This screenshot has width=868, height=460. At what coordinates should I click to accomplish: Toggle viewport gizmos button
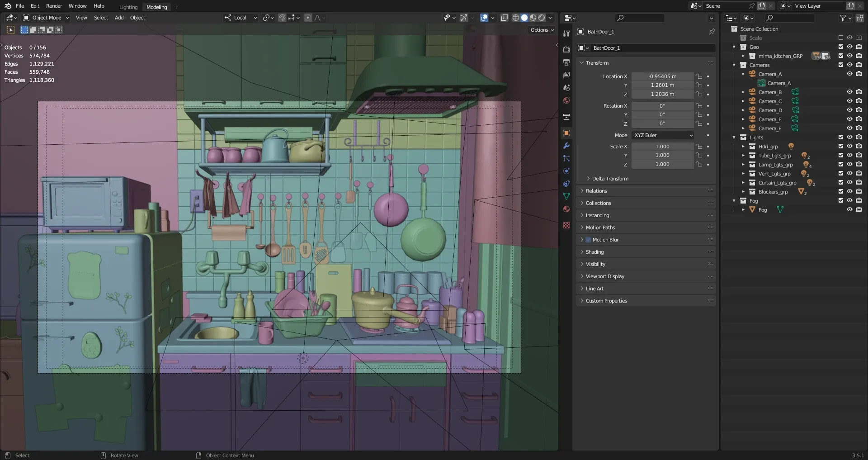(464, 18)
